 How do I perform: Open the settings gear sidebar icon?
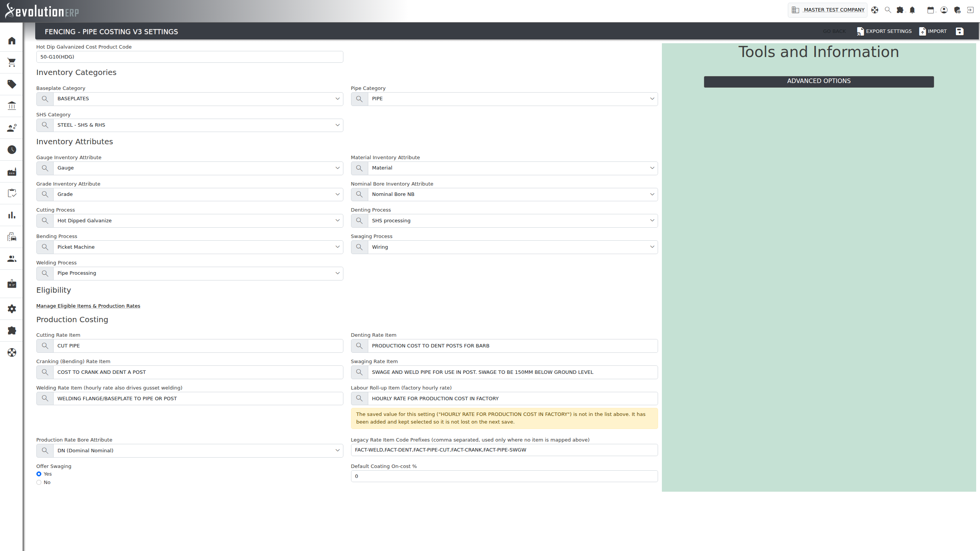tap(12, 309)
